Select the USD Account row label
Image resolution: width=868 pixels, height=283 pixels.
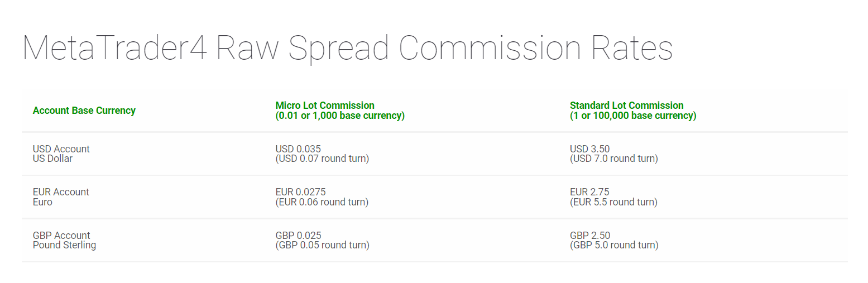click(x=61, y=149)
